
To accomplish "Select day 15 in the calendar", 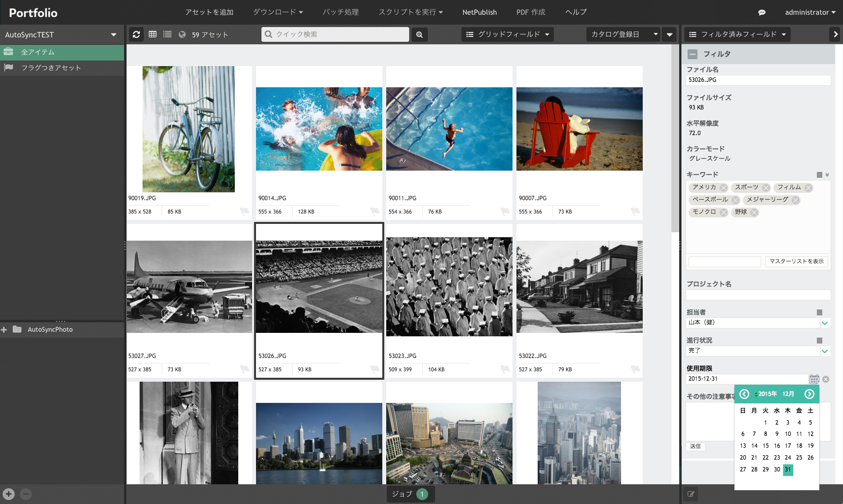I will pos(766,446).
